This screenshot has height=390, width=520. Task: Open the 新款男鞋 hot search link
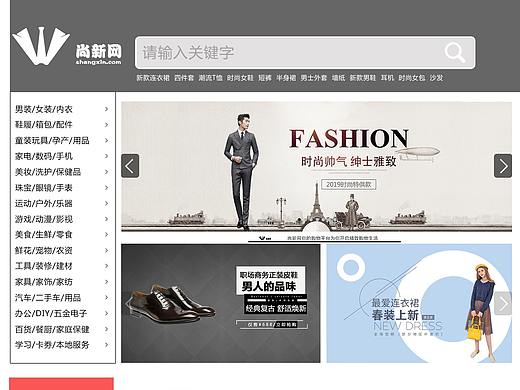[x=363, y=78]
